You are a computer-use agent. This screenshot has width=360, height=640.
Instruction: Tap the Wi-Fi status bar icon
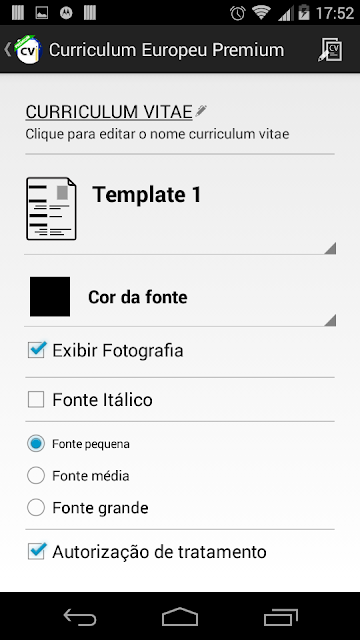[x=261, y=13]
